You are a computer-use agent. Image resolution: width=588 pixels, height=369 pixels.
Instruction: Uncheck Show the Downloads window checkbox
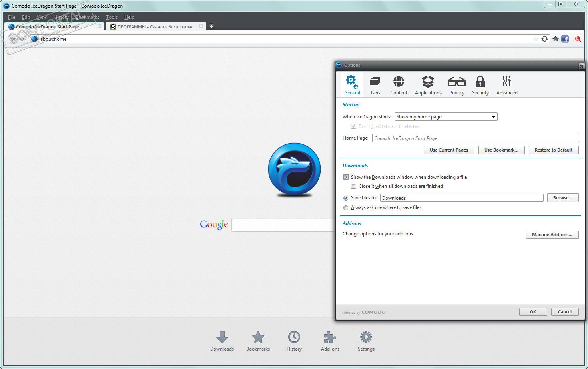point(346,177)
